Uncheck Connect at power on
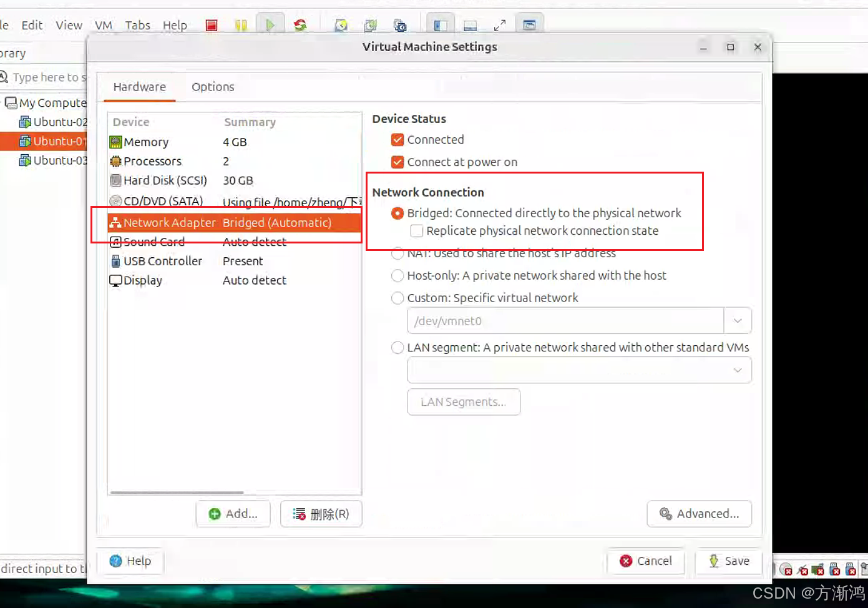Screen dimensions: 868x608 [x=397, y=162]
